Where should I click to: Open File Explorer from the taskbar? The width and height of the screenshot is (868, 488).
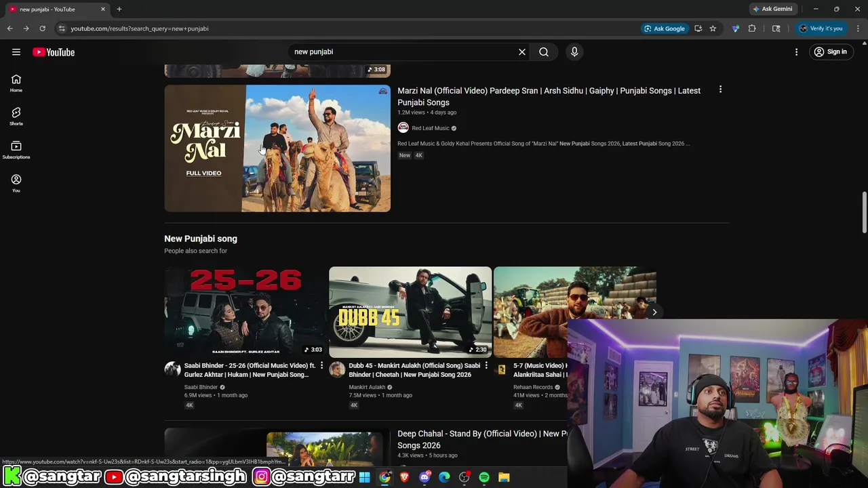click(x=504, y=477)
